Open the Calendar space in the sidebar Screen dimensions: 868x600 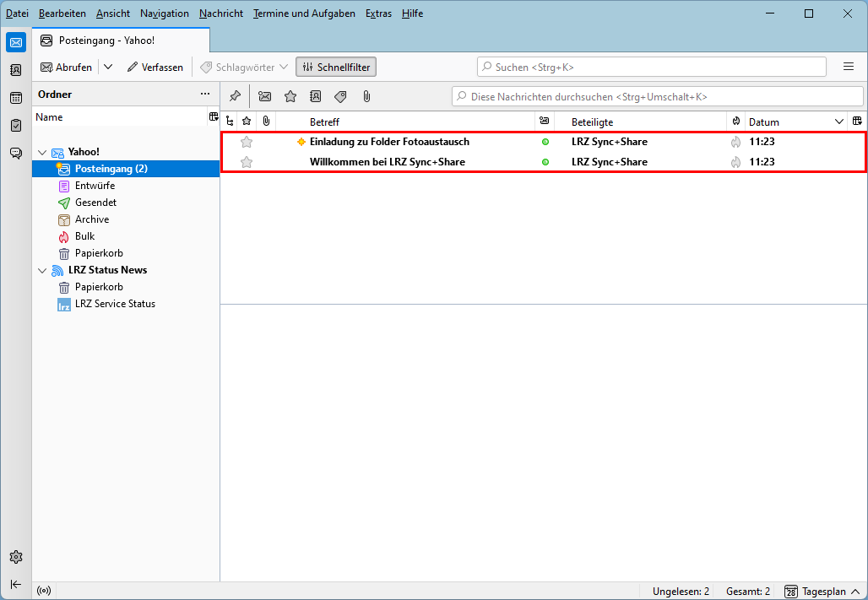(16, 98)
